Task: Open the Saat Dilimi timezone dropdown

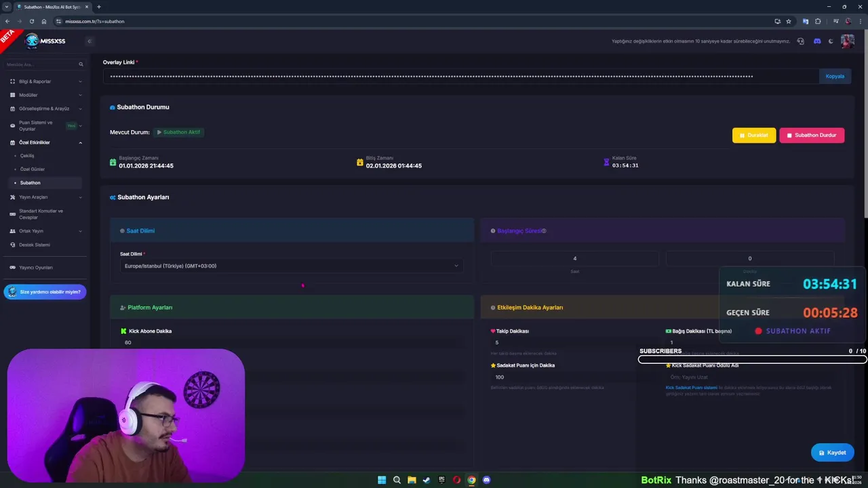Action: coord(292,266)
